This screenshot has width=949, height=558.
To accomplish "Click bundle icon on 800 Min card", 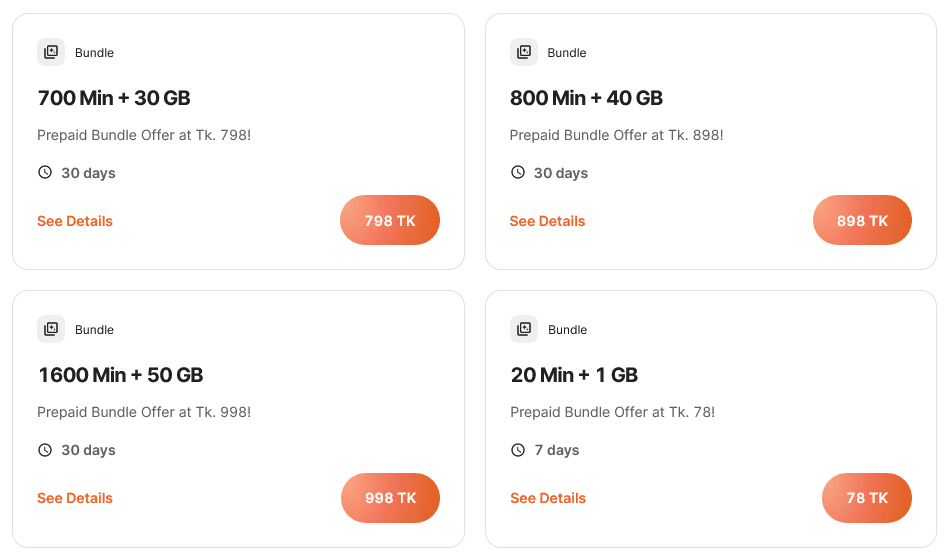I will (x=523, y=52).
